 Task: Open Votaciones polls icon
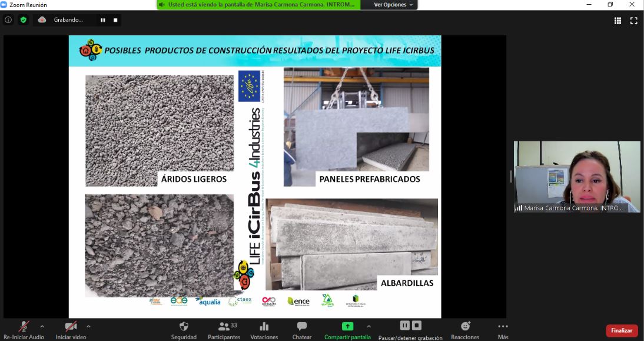click(x=264, y=327)
